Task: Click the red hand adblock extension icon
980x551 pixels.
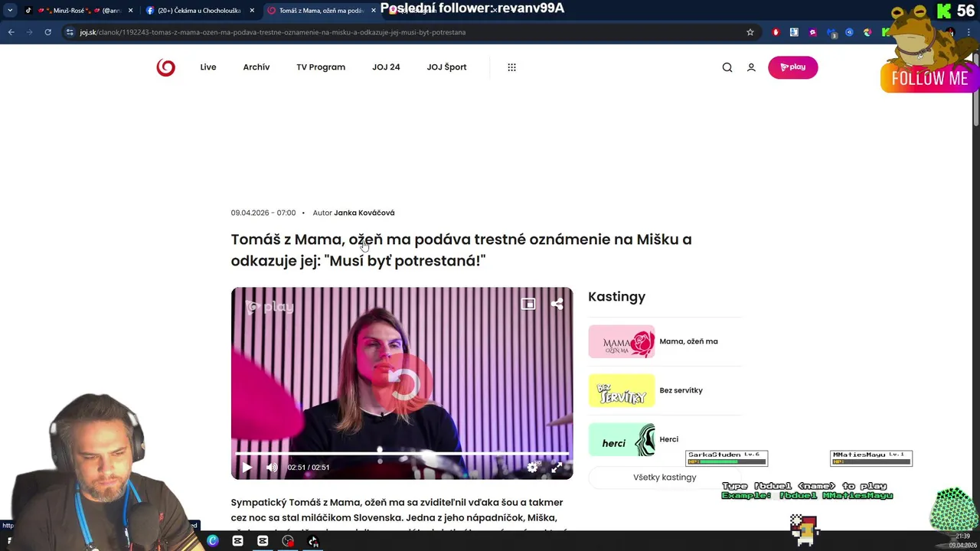Action: tap(776, 32)
